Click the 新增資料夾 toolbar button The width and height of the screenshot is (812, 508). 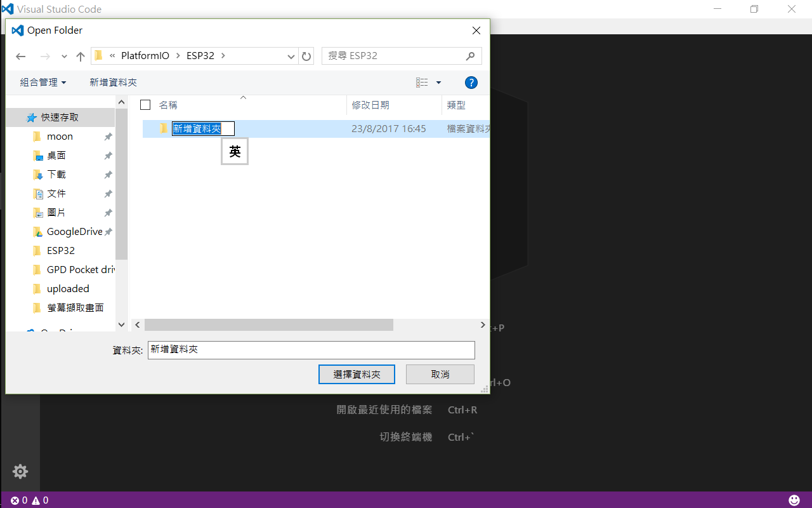coord(113,82)
